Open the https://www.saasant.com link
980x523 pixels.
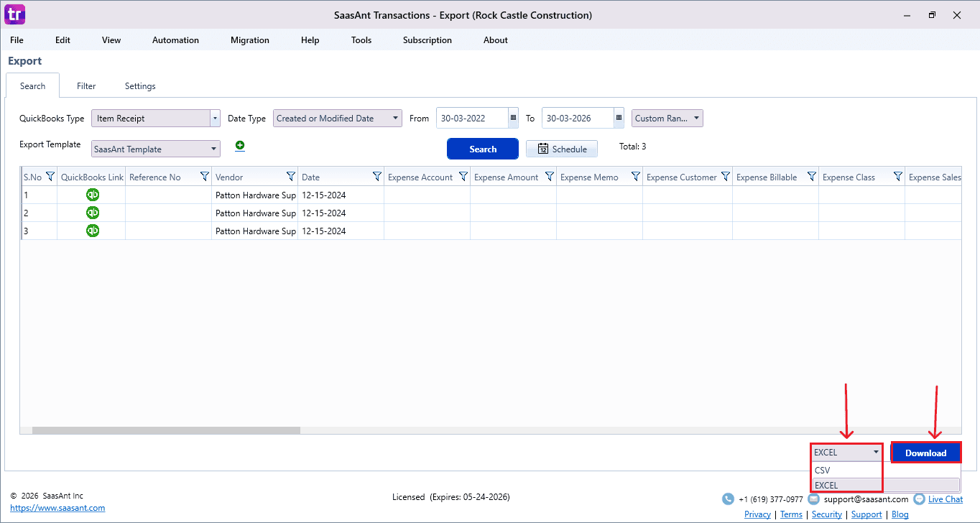click(57, 508)
